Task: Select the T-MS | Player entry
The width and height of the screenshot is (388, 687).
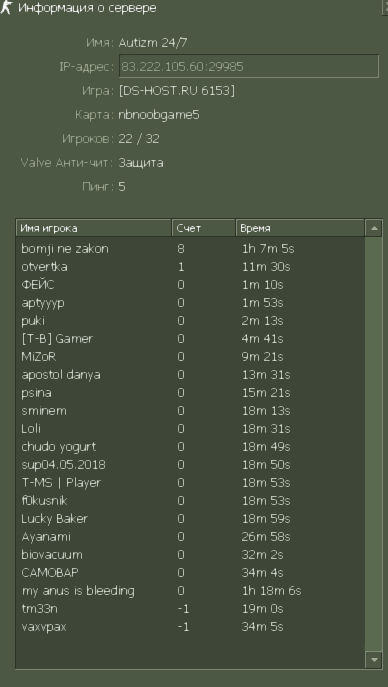Action: (x=190, y=482)
